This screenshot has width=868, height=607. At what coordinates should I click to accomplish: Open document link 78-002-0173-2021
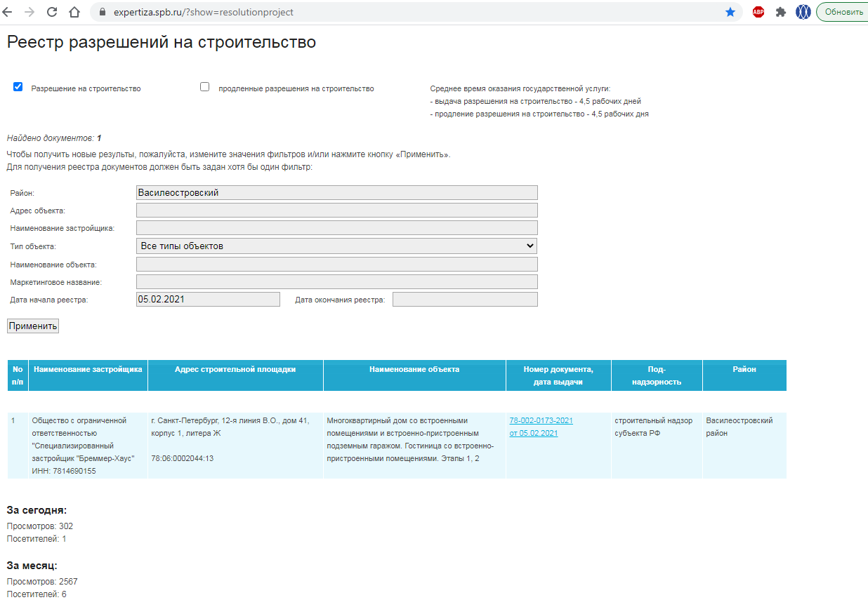pos(541,420)
